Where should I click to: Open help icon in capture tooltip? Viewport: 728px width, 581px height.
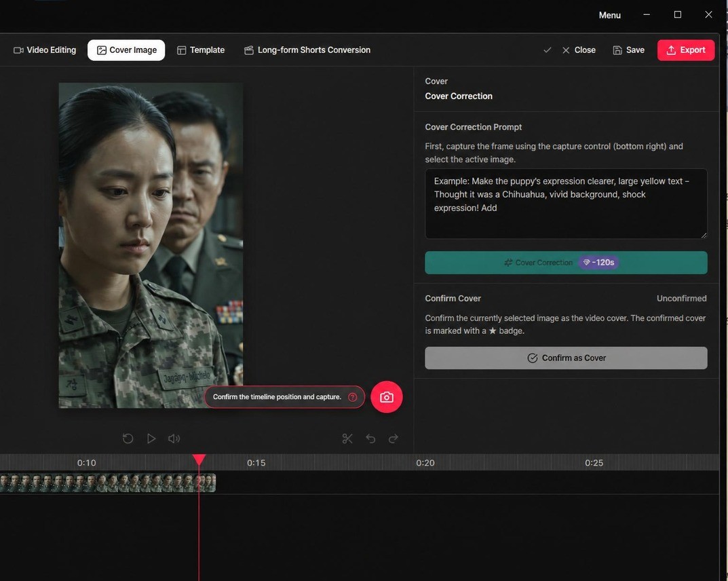coord(352,397)
